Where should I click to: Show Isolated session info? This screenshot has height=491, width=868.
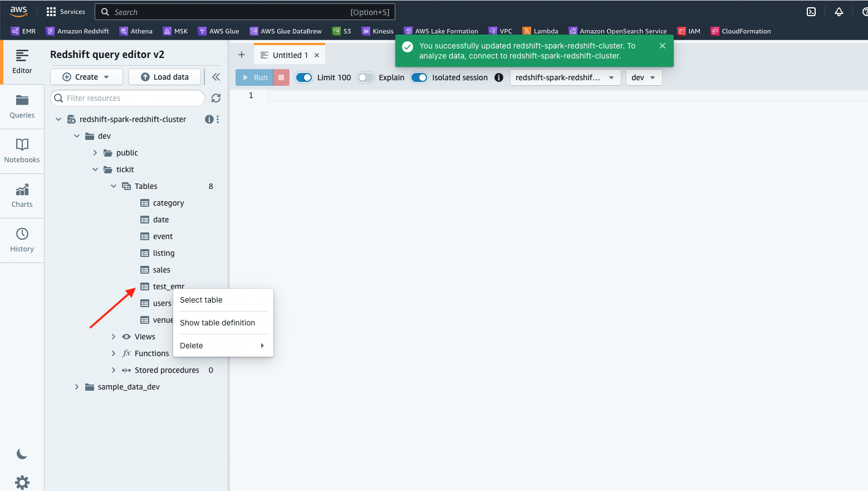pyautogui.click(x=499, y=77)
